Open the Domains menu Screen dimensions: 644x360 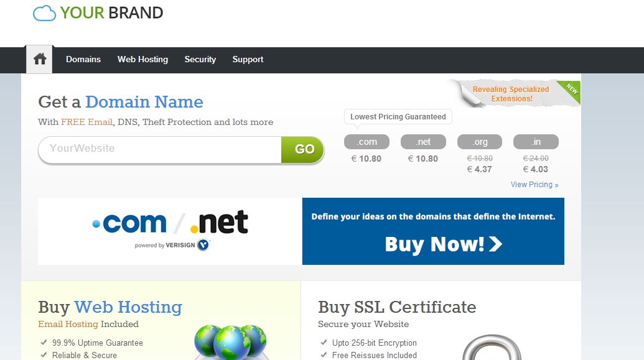(83, 59)
